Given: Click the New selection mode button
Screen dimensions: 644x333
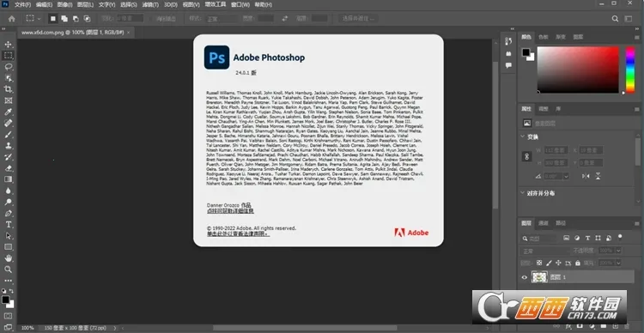Looking at the screenshot, I should coord(53,19).
